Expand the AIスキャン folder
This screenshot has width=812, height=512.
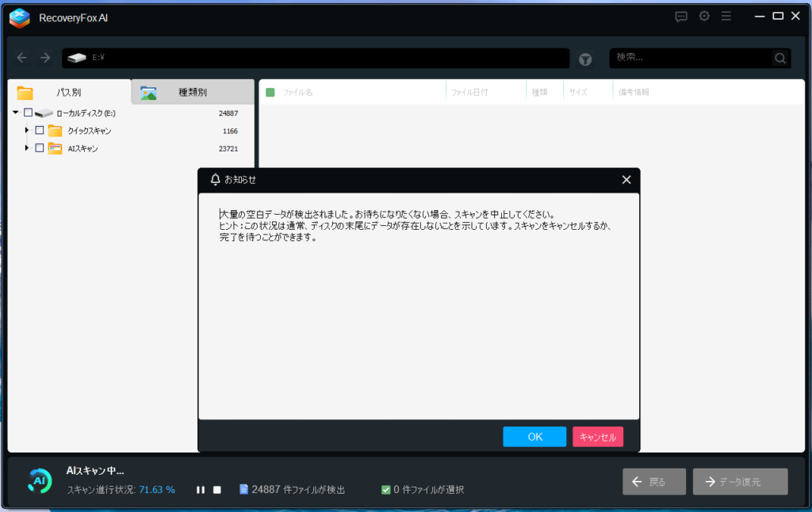27,148
